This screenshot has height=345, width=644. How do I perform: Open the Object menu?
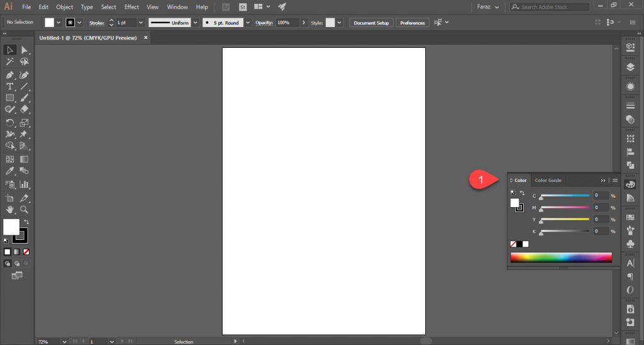click(x=65, y=7)
